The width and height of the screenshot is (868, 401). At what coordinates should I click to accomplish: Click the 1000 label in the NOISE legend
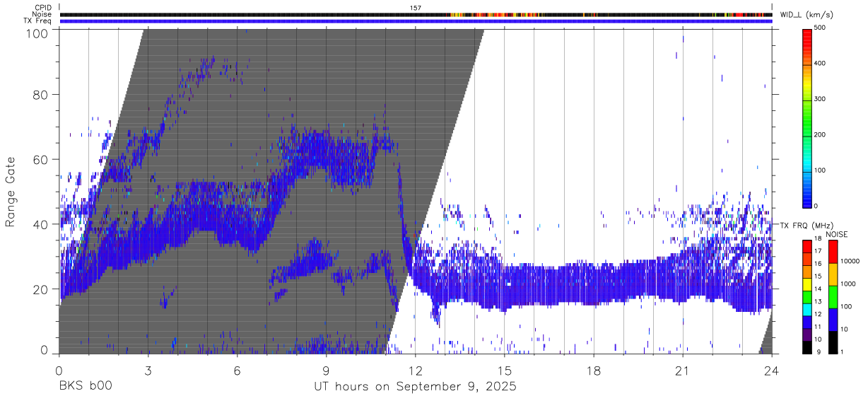[x=848, y=284]
